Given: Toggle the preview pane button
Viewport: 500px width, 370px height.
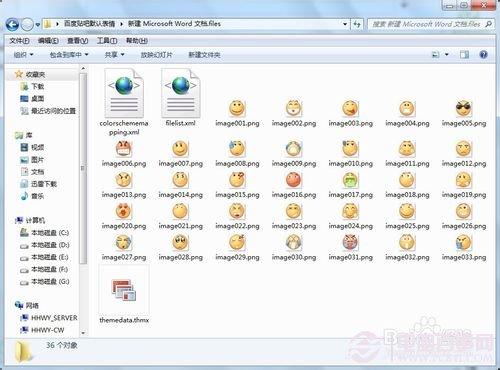Looking at the screenshot, I should coord(464,55).
